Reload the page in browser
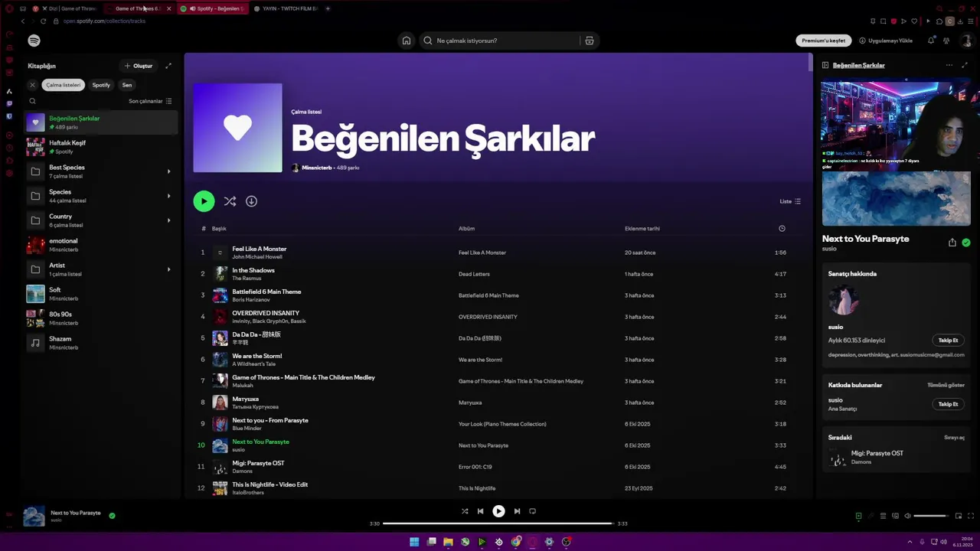980x551 pixels. (x=43, y=21)
